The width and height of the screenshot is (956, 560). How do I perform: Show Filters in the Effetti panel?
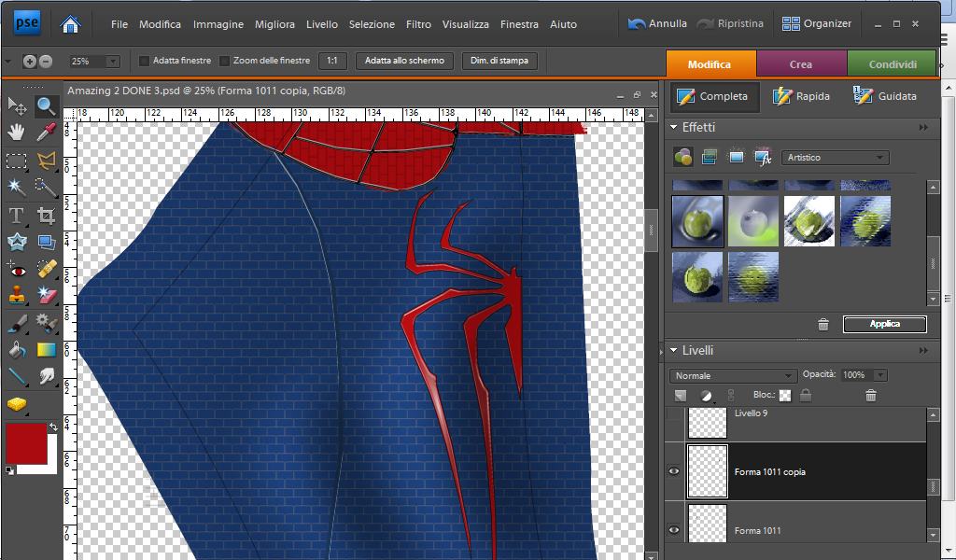(x=682, y=157)
